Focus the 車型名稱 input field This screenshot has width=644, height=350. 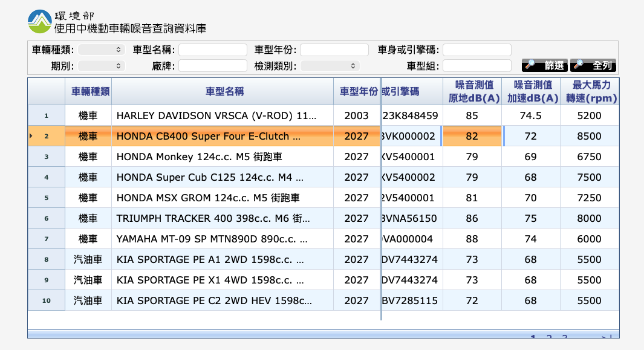213,50
